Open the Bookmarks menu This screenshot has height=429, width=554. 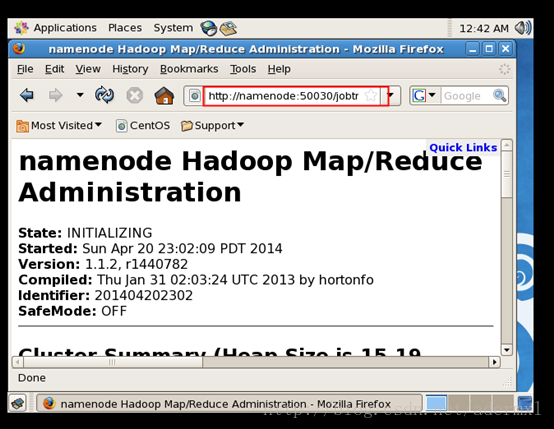(x=189, y=69)
